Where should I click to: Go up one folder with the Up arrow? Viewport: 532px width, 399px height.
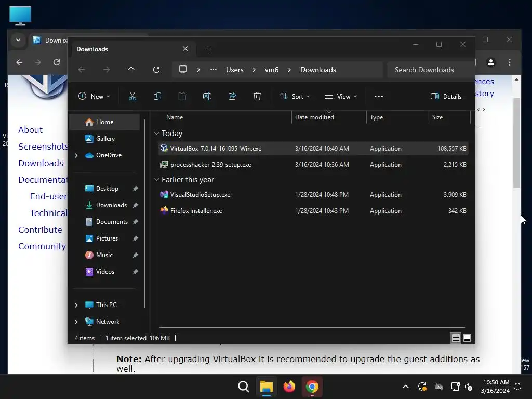pyautogui.click(x=131, y=70)
